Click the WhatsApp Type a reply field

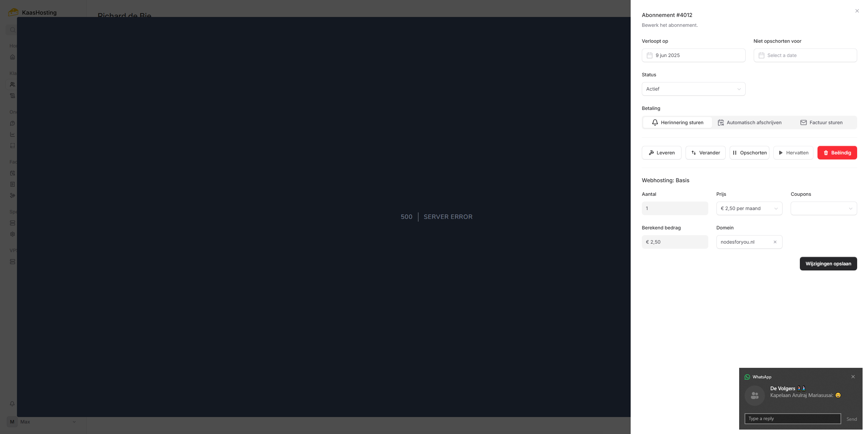[792, 418]
